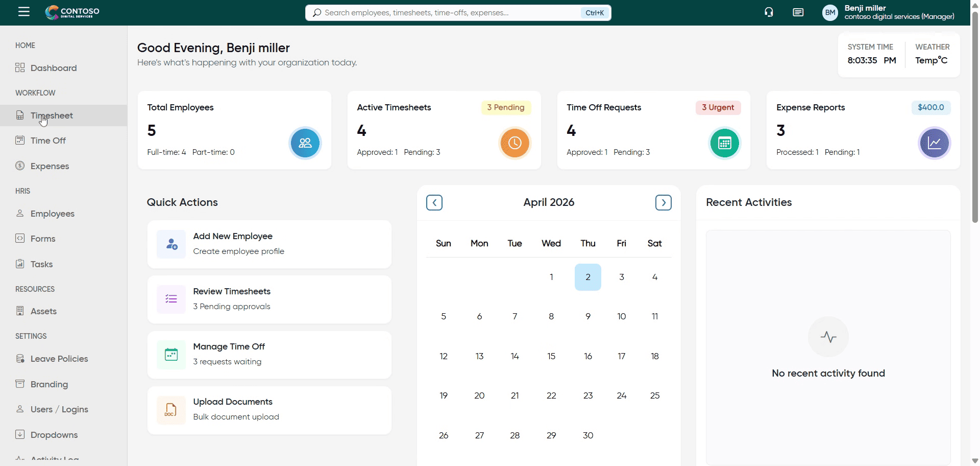Select April 15 on the calendar
Screen dimensions: 980x466
551,356
